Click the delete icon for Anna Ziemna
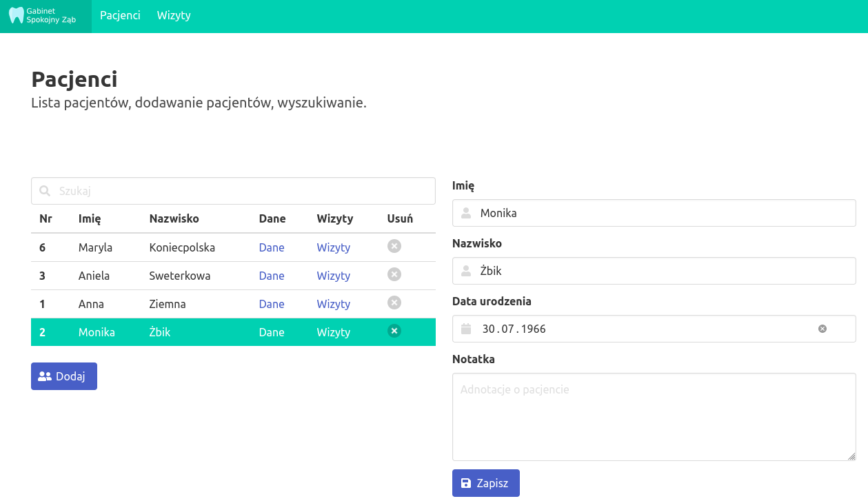 click(394, 303)
